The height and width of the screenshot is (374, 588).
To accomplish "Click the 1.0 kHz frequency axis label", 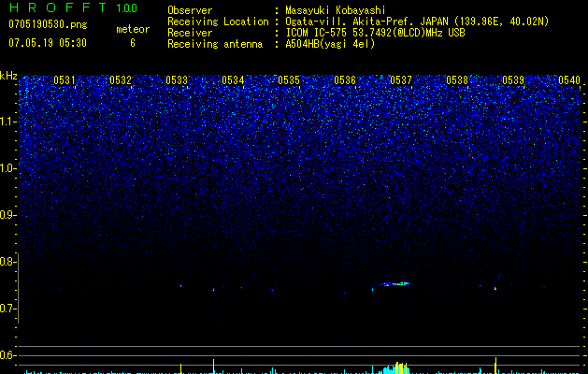I will pos(7,168).
